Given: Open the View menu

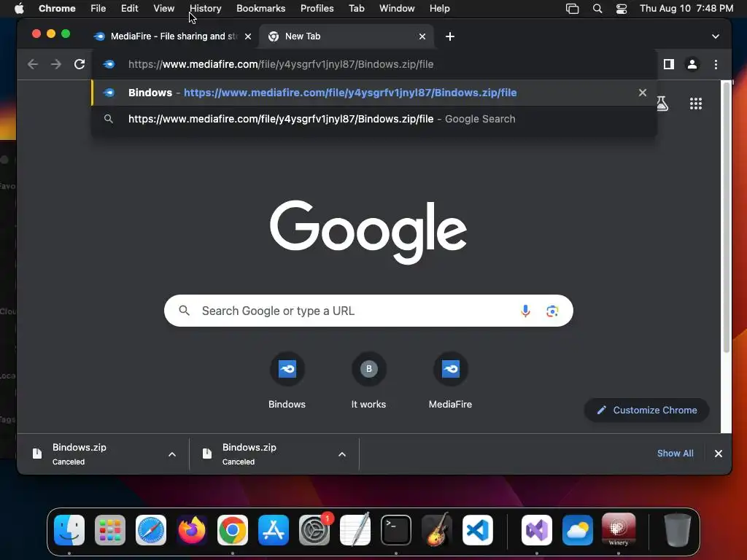Looking at the screenshot, I should click(163, 9).
